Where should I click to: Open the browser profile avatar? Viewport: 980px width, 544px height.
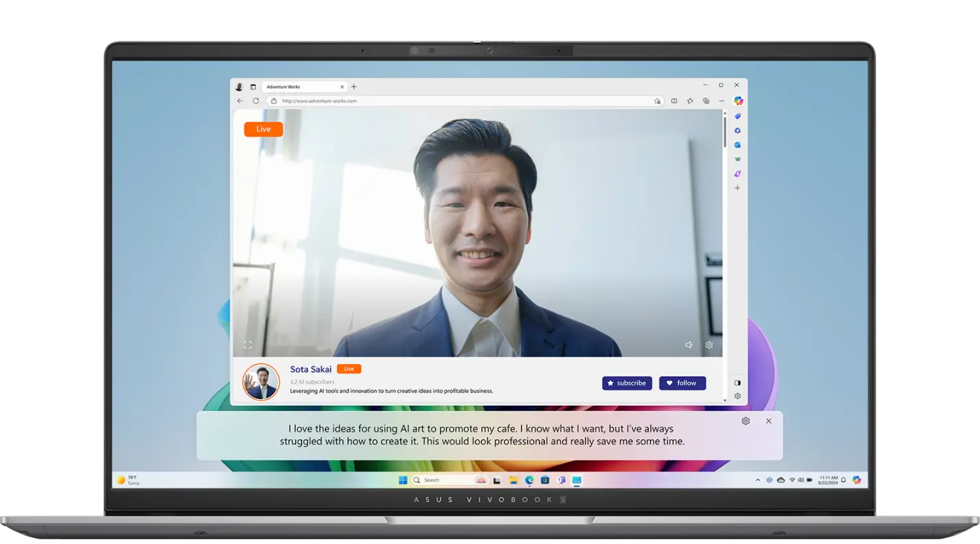239,87
